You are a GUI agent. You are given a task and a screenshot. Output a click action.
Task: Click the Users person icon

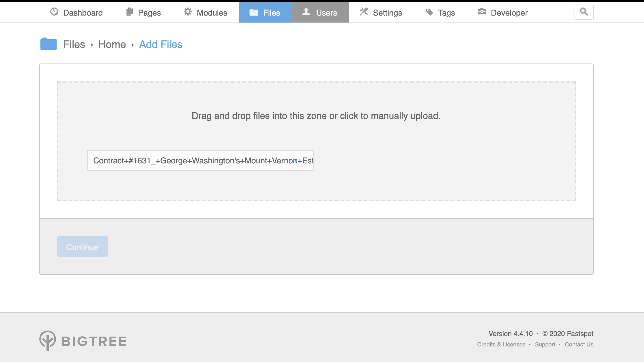pyautogui.click(x=306, y=12)
